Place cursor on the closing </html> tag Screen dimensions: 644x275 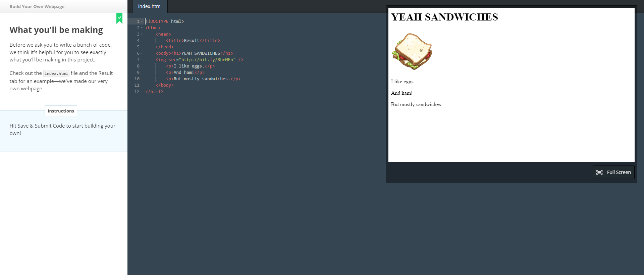(x=154, y=92)
